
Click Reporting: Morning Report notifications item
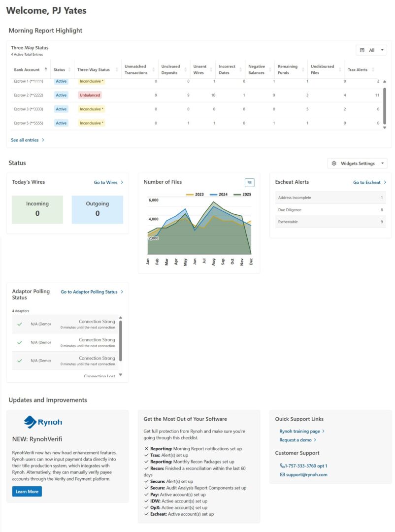[193, 449]
